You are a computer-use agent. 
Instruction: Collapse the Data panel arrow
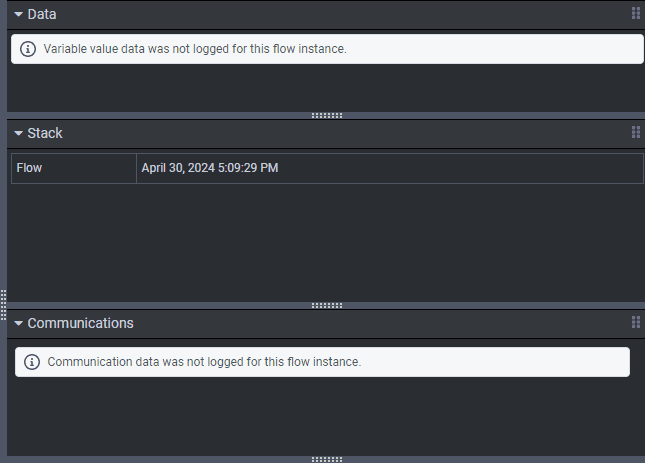[18, 14]
